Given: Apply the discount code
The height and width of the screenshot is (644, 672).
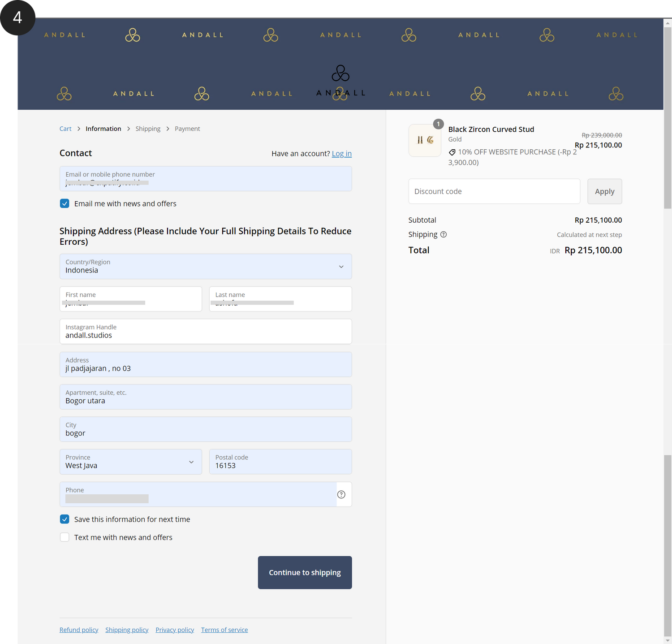Looking at the screenshot, I should [604, 191].
